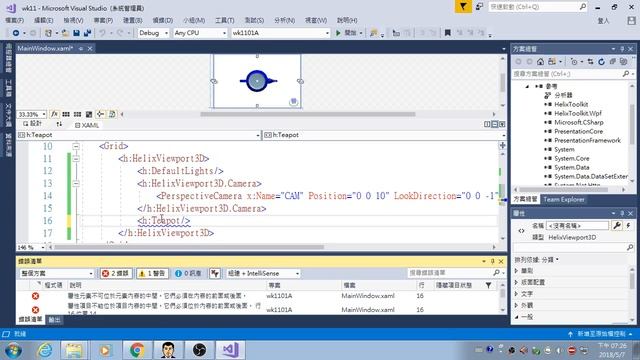Open the Debug (D) menu
The image size is (640, 360).
click(x=162, y=20)
